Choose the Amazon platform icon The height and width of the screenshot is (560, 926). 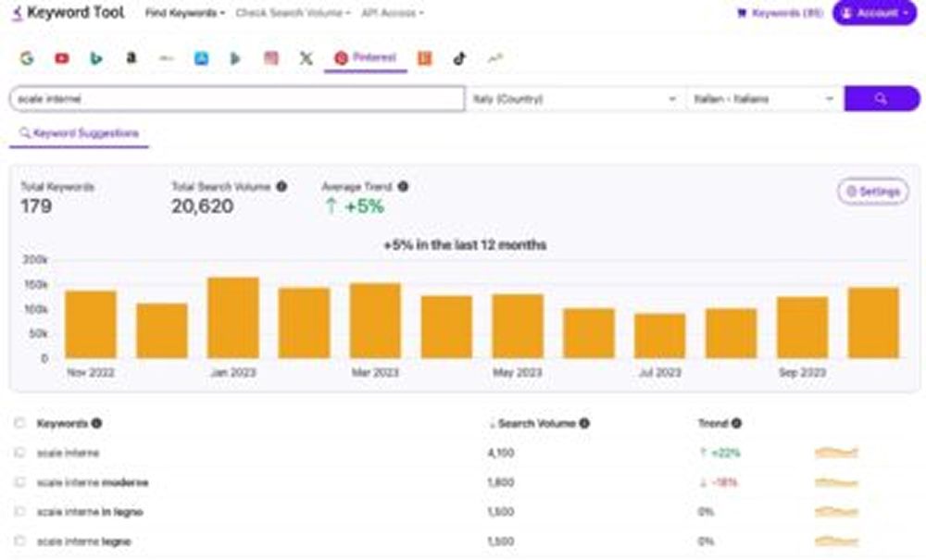coord(131,57)
